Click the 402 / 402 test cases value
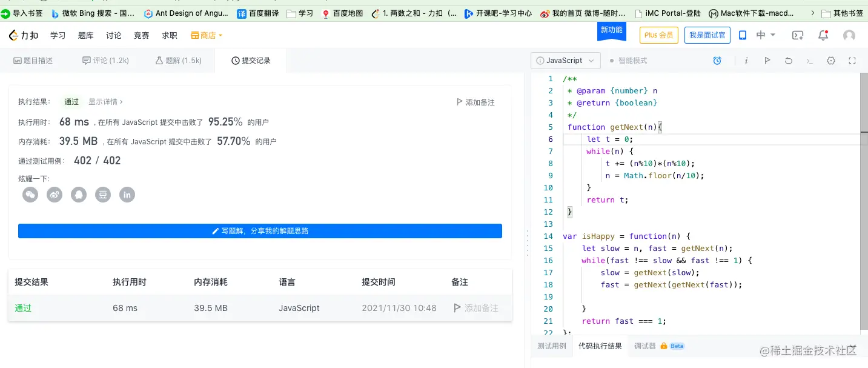868x368 pixels. (97, 161)
